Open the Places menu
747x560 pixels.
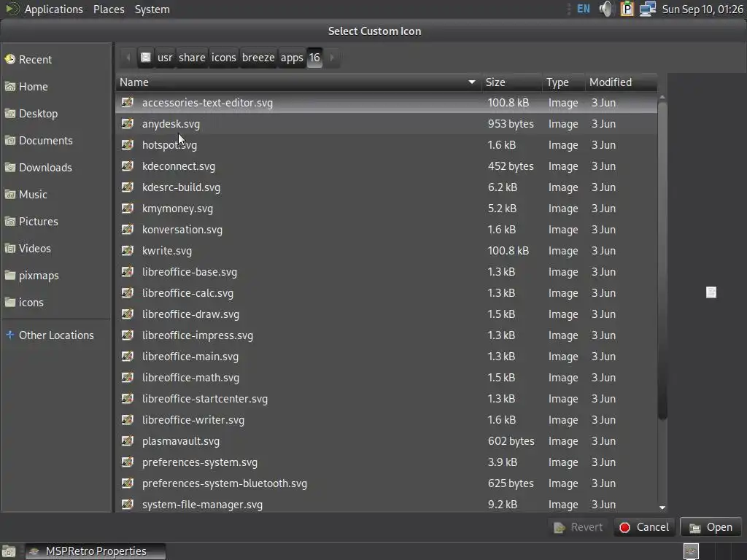pyautogui.click(x=109, y=9)
